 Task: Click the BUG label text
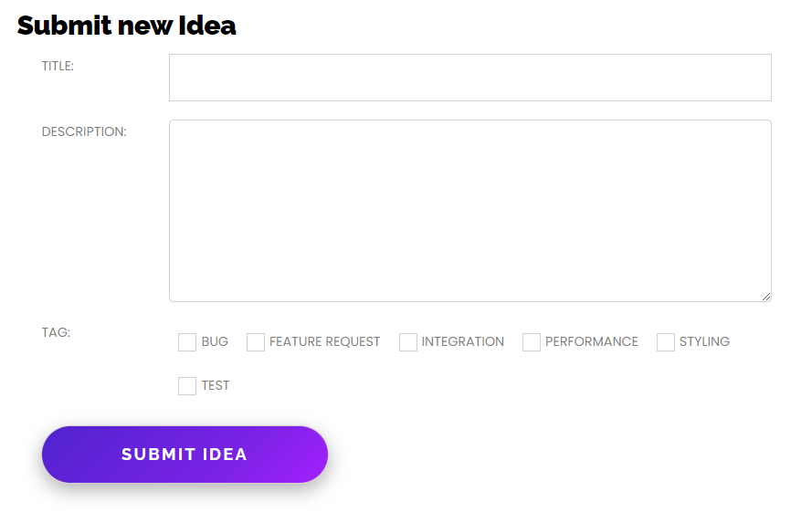[215, 341]
